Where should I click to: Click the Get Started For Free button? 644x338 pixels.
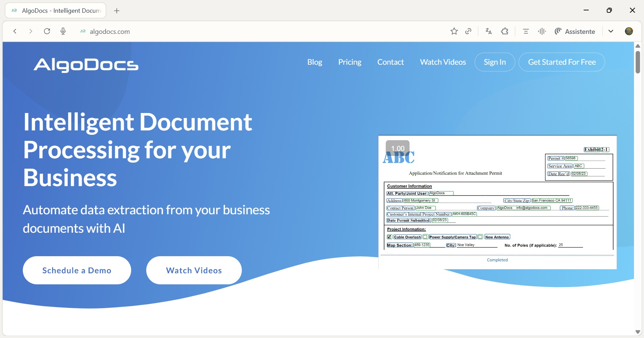point(562,62)
